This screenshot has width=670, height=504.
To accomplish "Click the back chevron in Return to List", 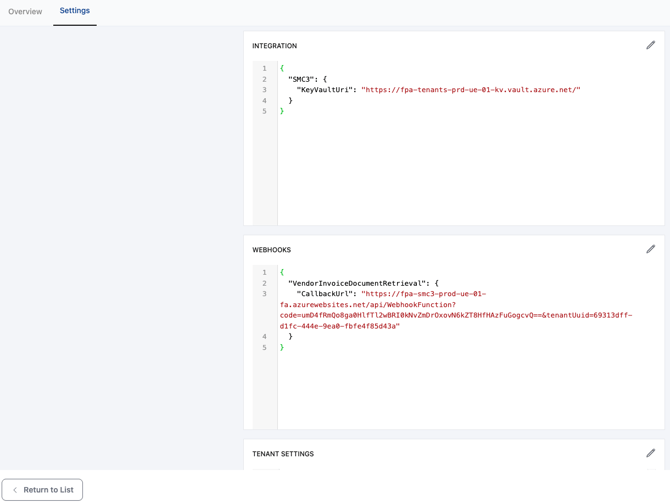I will [15, 490].
